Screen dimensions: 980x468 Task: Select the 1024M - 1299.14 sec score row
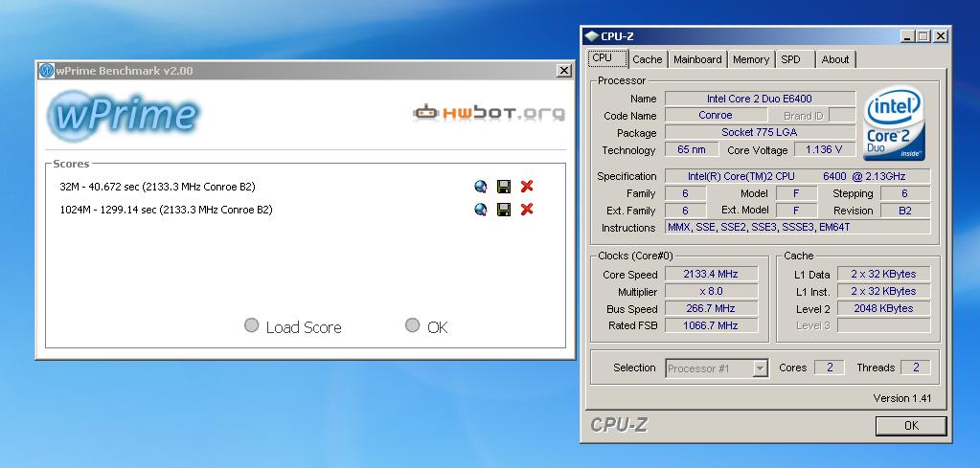167,210
